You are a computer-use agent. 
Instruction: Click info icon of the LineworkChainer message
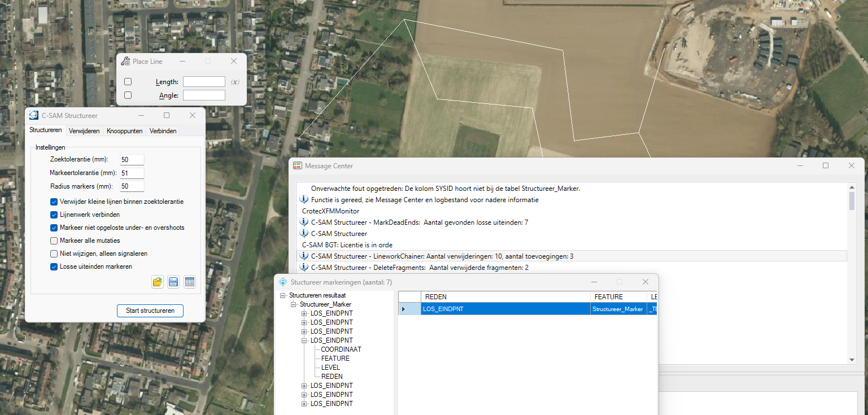(304, 256)
